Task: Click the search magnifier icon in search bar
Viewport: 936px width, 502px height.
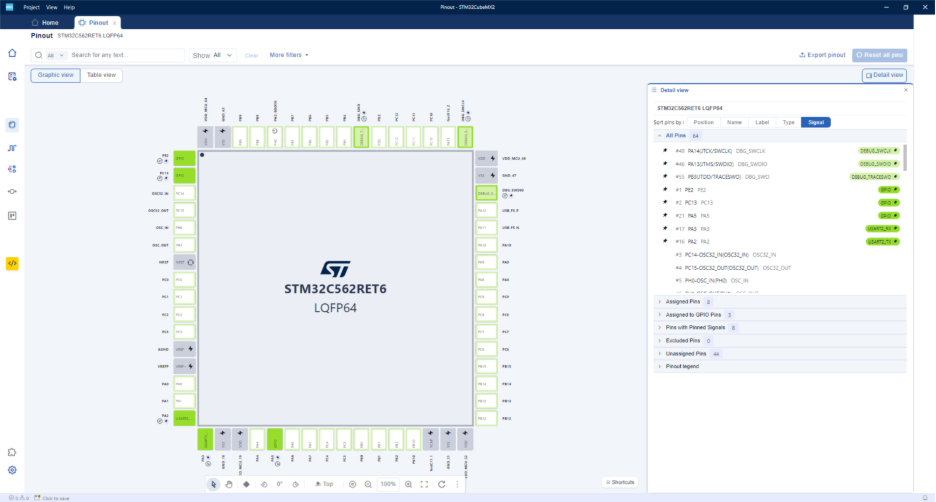Action: pos(39,55)
